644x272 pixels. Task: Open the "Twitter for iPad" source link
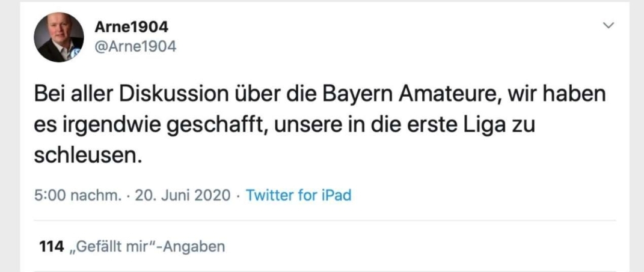(299, 196)
